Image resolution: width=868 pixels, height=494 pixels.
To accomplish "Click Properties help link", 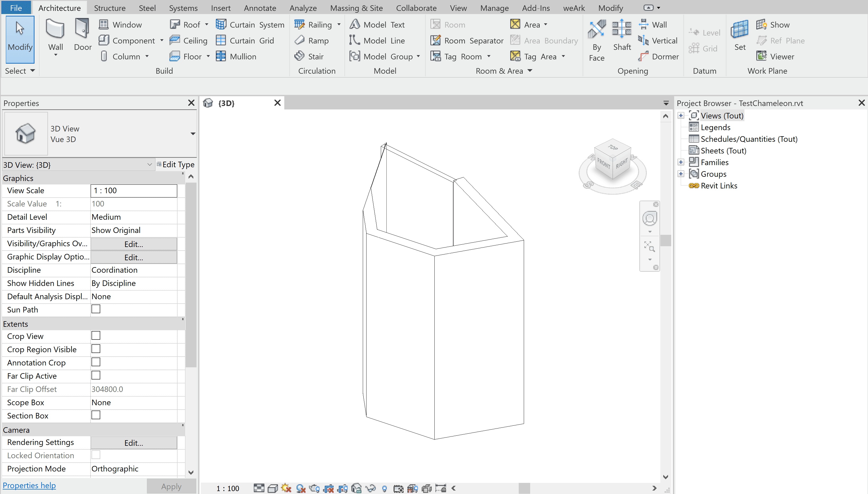I will (30, 484).
